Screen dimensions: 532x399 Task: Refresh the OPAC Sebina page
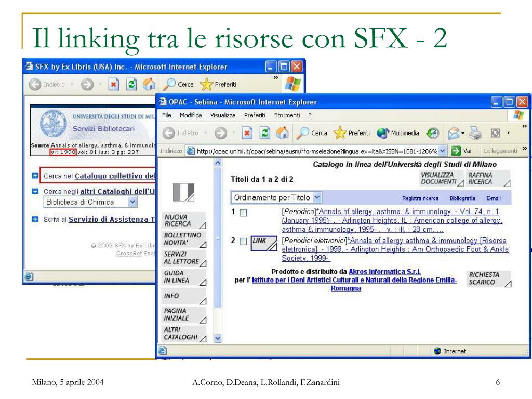point(264,133)
